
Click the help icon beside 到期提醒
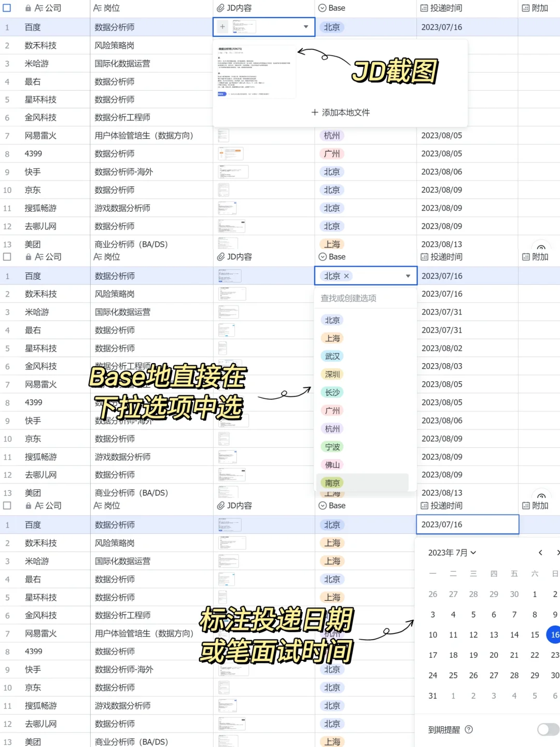pos(469,729)
